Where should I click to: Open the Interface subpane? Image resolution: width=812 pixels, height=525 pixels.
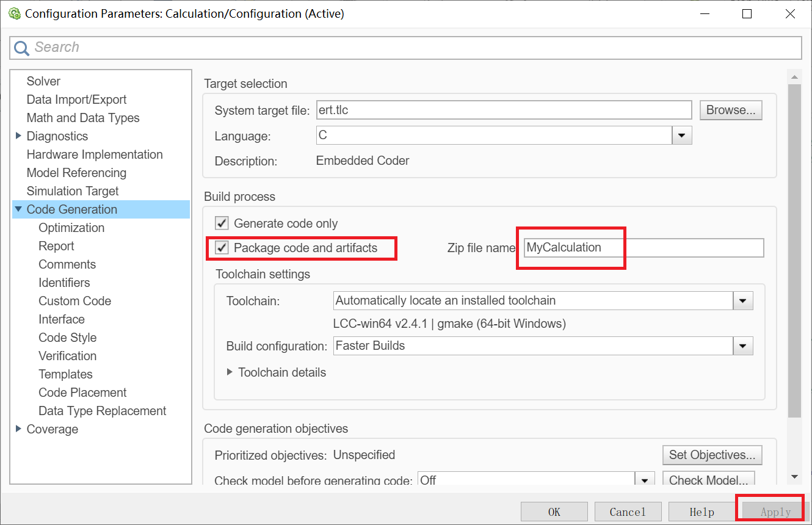pos(62,319)
